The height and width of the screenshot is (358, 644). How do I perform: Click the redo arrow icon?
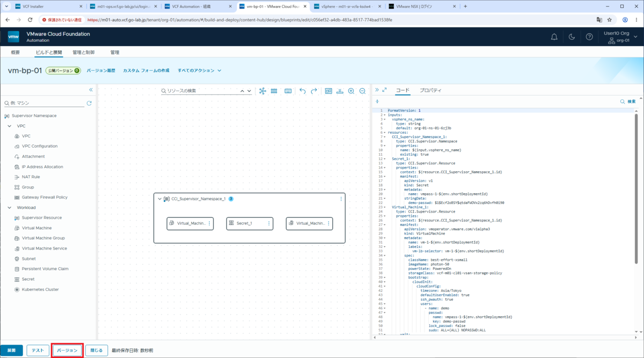(x=314, y=91)
